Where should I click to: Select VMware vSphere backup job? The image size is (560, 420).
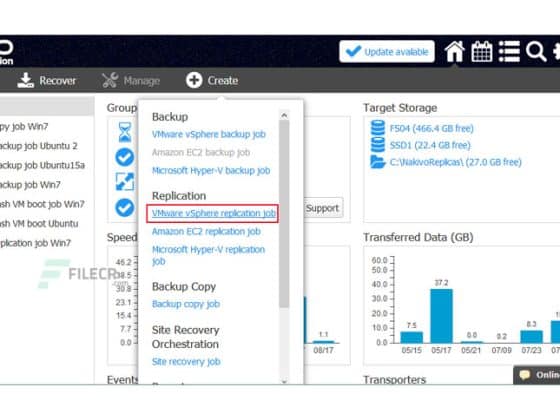(209, 134)
